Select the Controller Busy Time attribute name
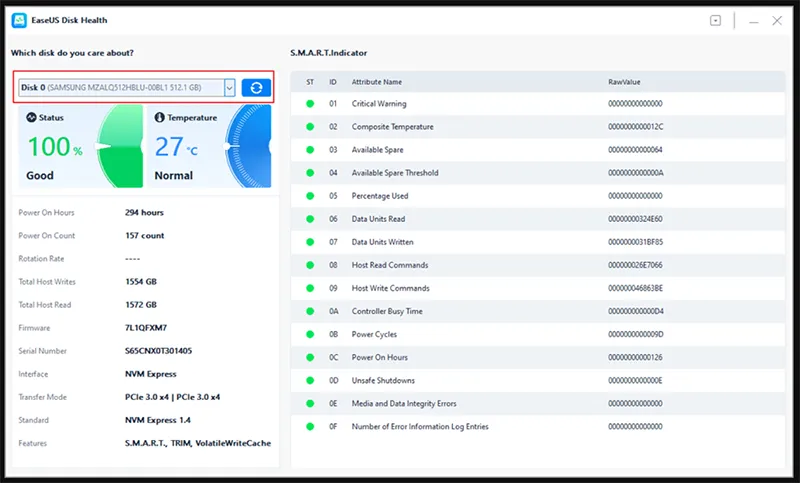Image resolution: width=800 pixels, height=483 pixels. [x=387, y=311]
